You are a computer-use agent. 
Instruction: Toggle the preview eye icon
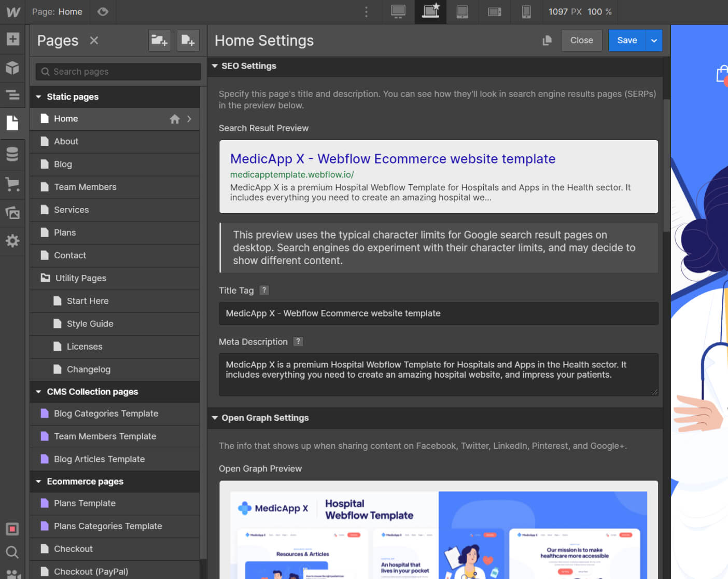click(x=103, y=11)
